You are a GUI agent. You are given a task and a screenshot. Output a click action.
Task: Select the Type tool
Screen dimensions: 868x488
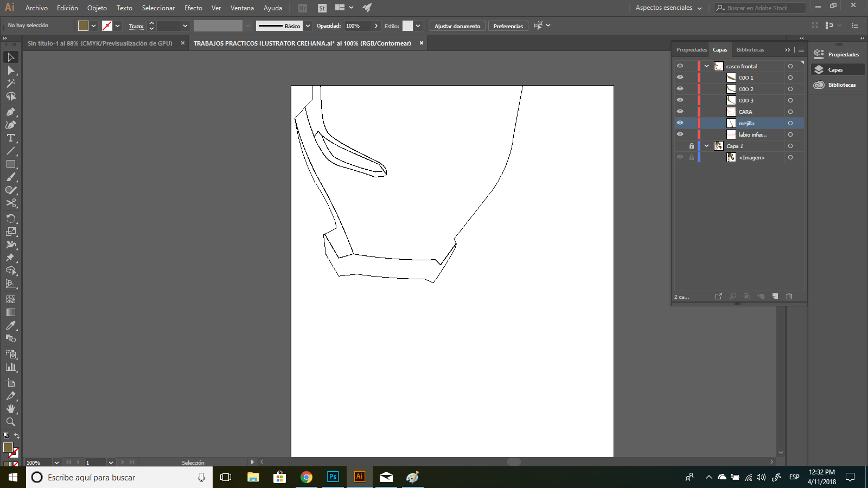pyautogui.click(x=10, y=138)
